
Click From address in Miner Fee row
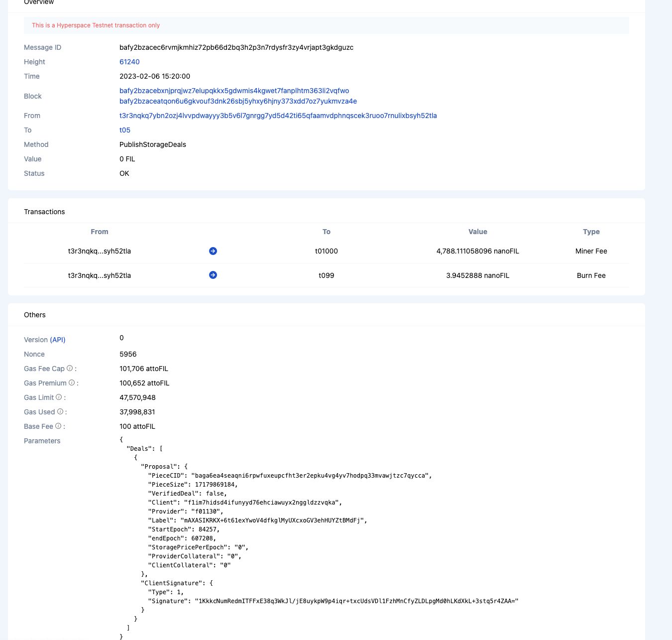tap(100, 251)
